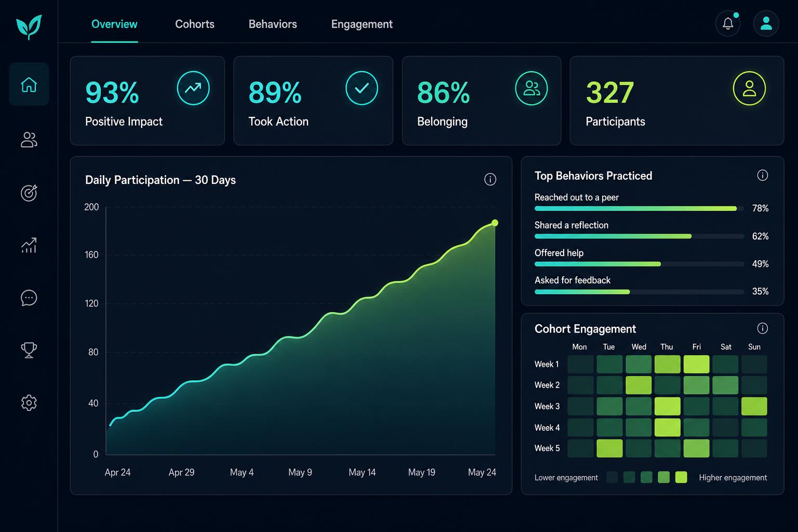Image resolution: width=798 pixels, height=532 pixels.
Task: Click the May 24 axis label
Action: click(482, 472)
